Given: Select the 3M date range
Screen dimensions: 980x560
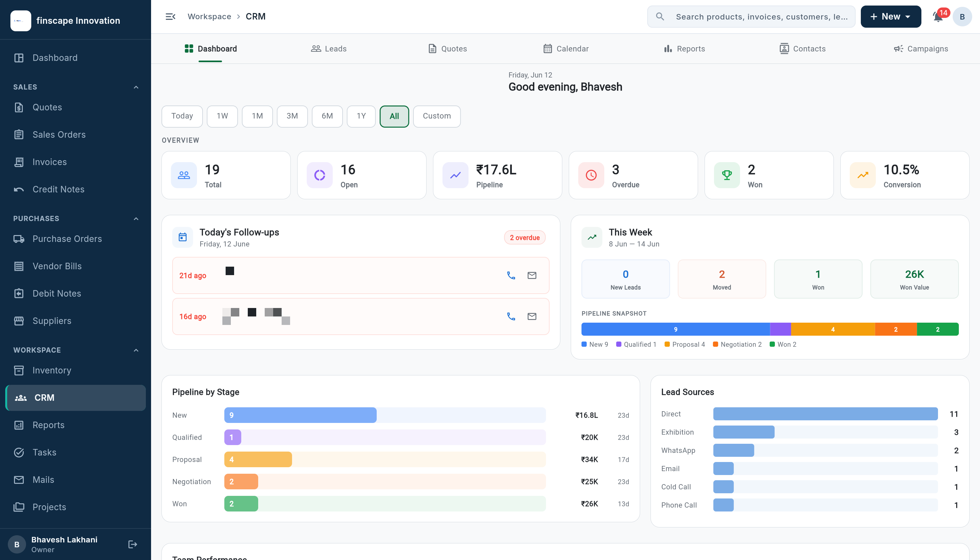Looking at the screenshot, I should pos(292,116).
